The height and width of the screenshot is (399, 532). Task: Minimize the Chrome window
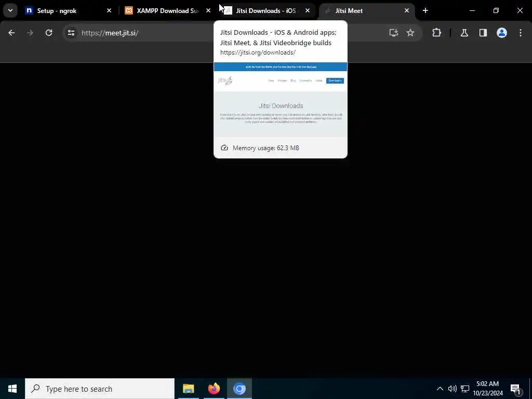[472, 10]
